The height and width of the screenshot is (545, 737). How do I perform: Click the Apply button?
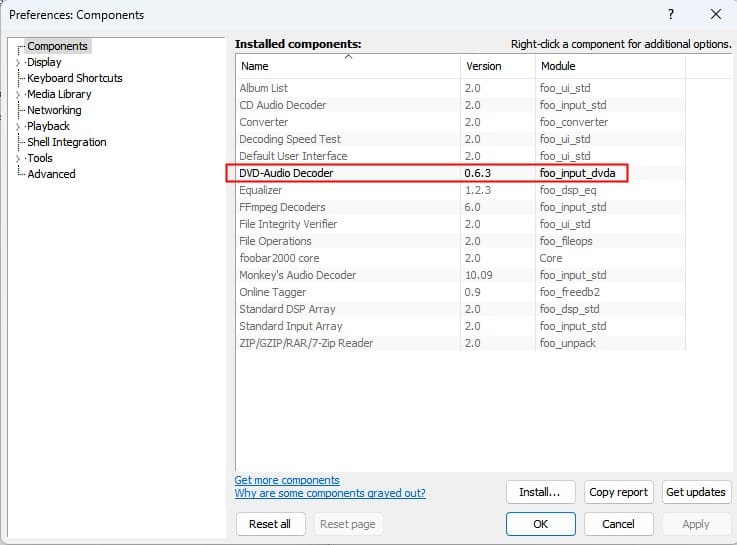click(696, 524)
